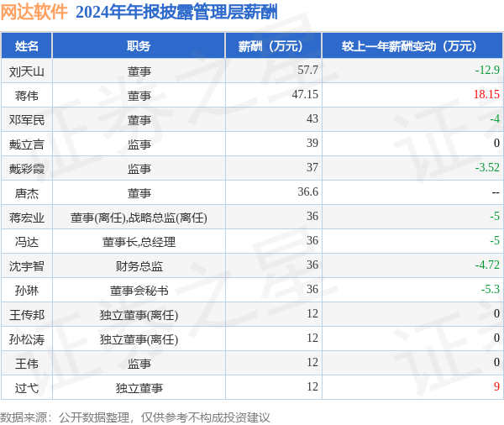Click 监事 in 戴立言 row

(x=139, y=144)
